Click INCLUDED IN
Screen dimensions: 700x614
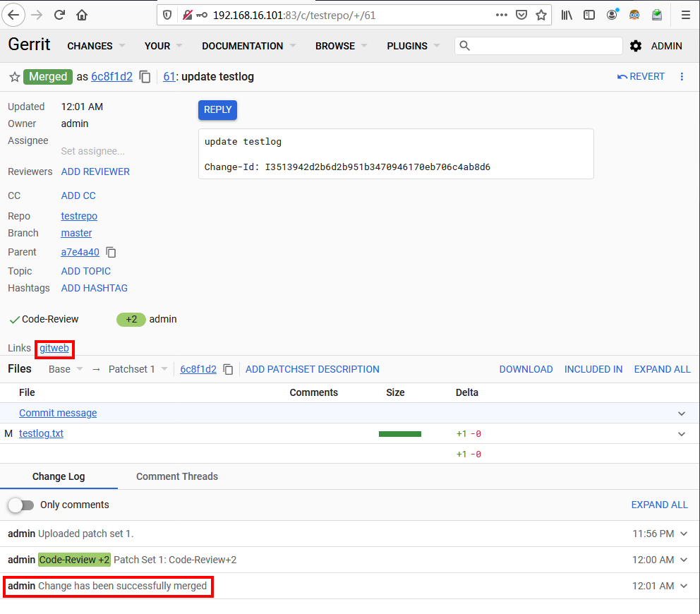(x=593, y=369)
